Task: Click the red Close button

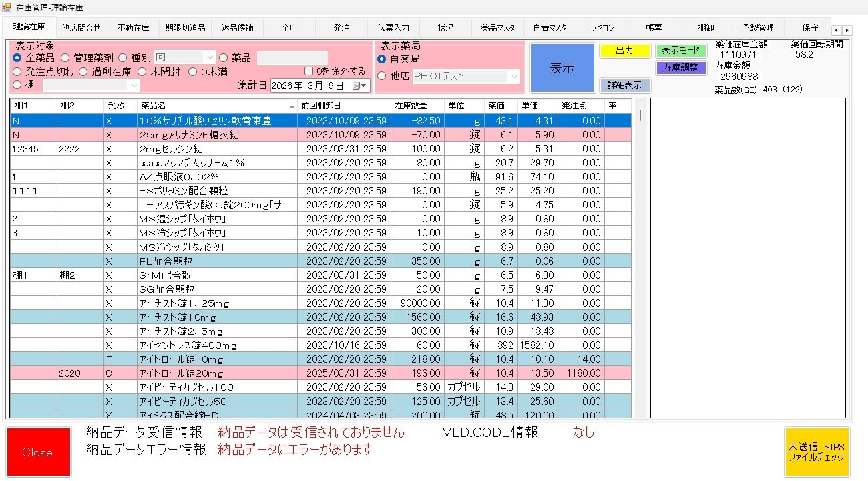Action: coord(37,452)
